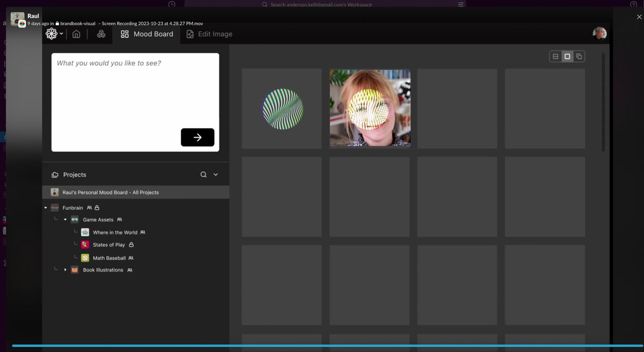Click the shared-people icon beside Where in the World
The height and width of the screenshot is (352, 644).
[143, 232]
